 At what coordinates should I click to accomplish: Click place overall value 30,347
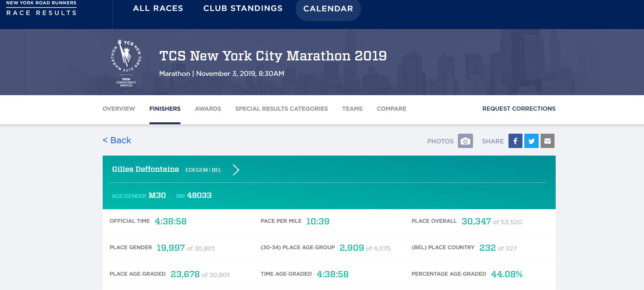(476, 221)
